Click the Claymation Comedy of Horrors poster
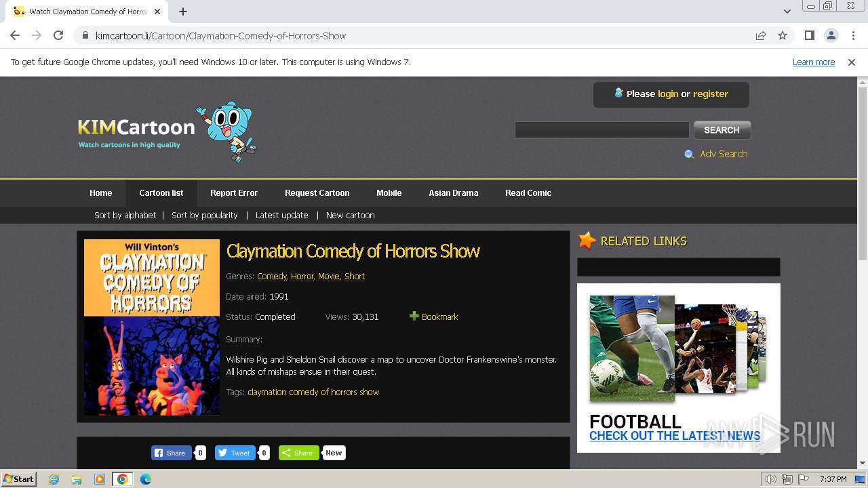 pyautogui.click(x=152, y=327)
